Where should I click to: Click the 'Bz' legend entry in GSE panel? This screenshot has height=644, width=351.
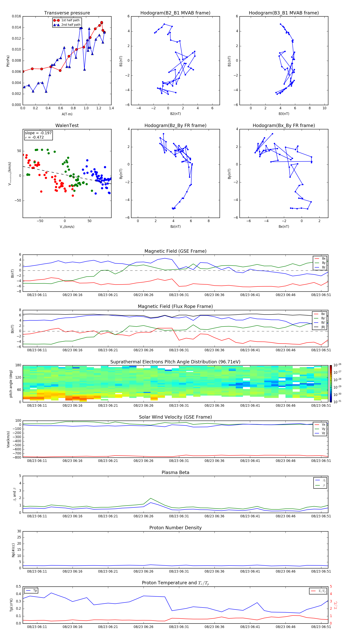coord(320,267)
